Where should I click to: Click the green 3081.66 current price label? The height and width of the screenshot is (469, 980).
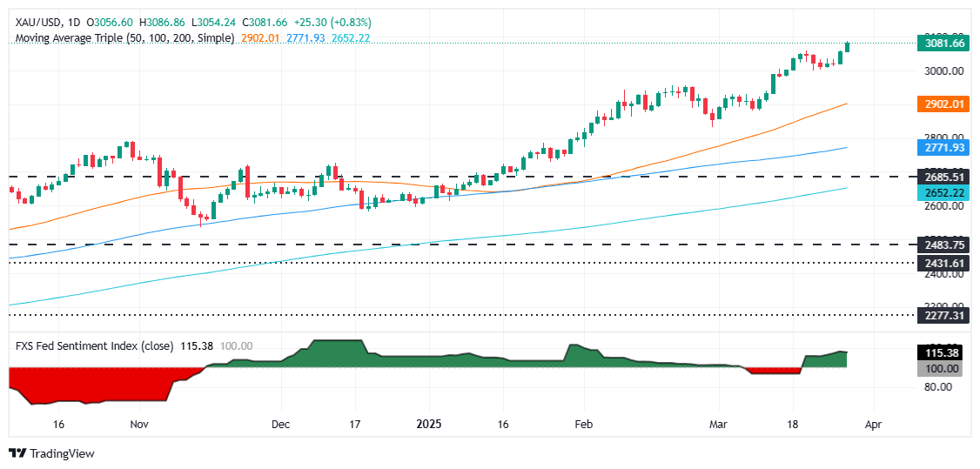click(x=944, y=43)
